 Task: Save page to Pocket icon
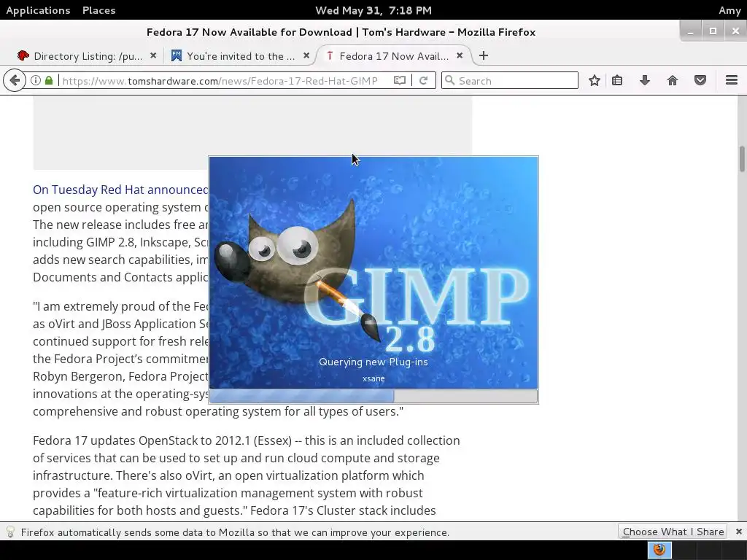[x=700, y=80]
